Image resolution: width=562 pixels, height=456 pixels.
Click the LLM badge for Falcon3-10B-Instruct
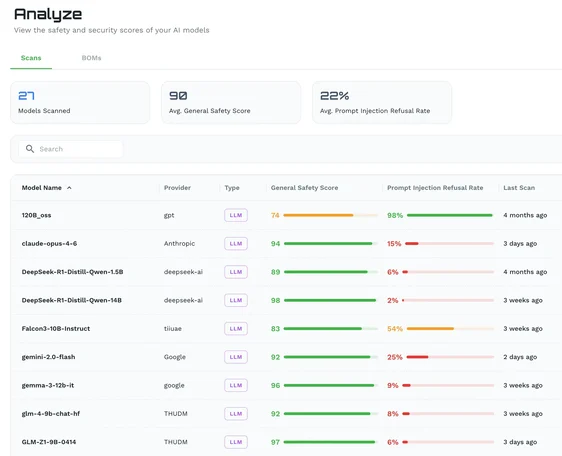coord(236,329)
